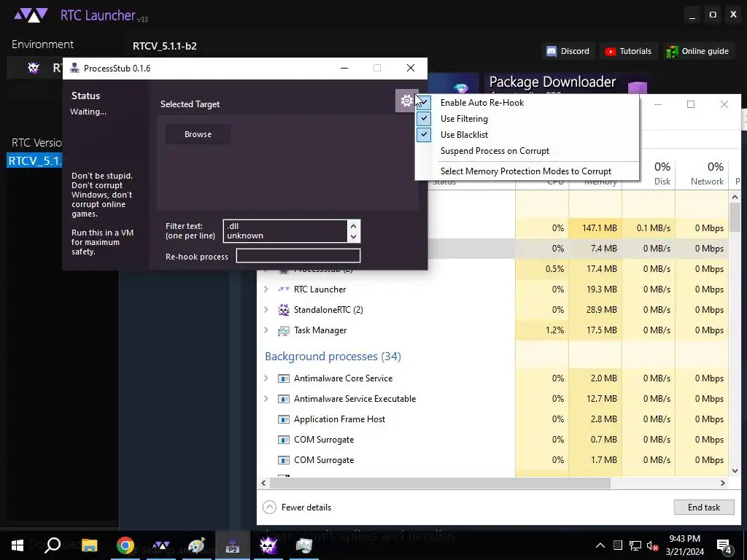Switch to Task Manager taskbar icon

(304, 545)
